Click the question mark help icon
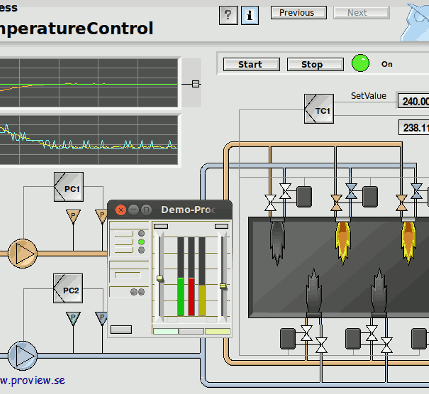 (x=228, y=15)
